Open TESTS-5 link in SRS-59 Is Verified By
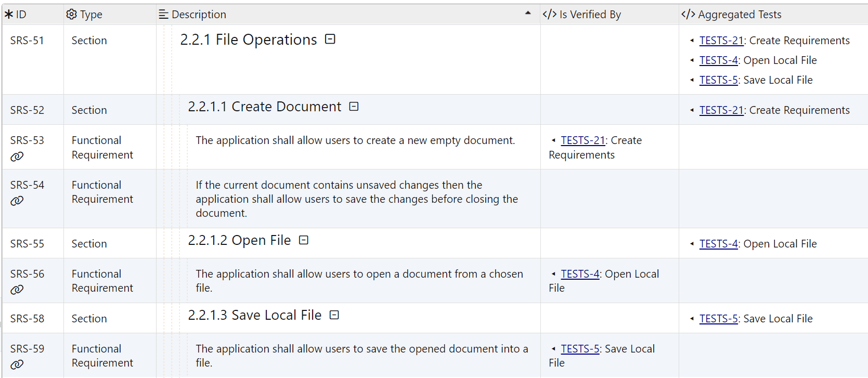This screenshot has width=868, height=378. pos(580,349)
